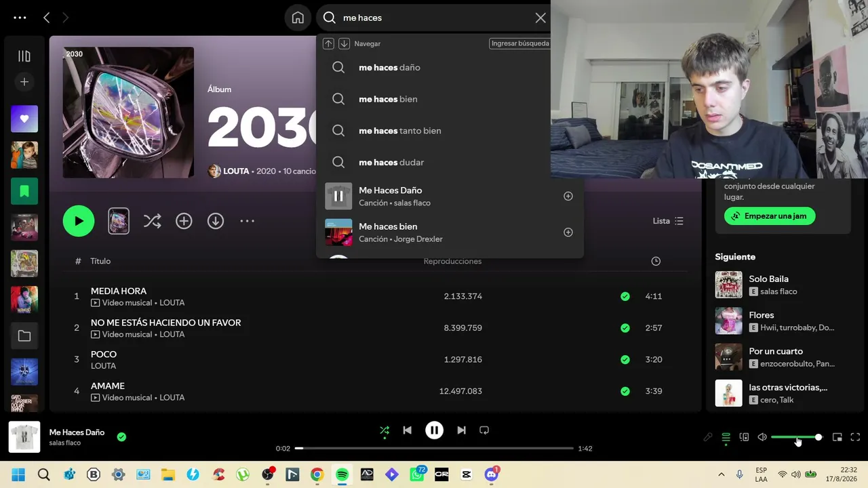Add Jorge Drexler's 'Me haces bien' to library
Screen dimensions: 868x488
pyautogui.click(x=568, y=232)
